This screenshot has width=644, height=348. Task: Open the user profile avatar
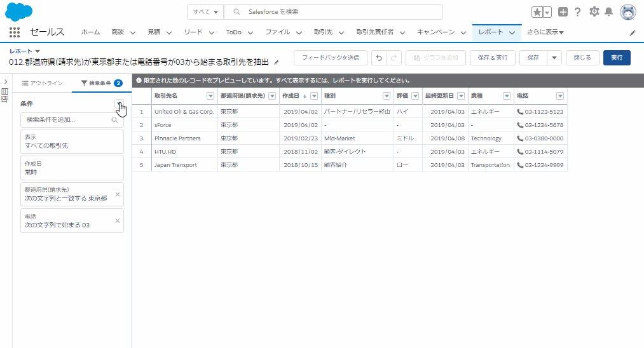coord(627,12)
